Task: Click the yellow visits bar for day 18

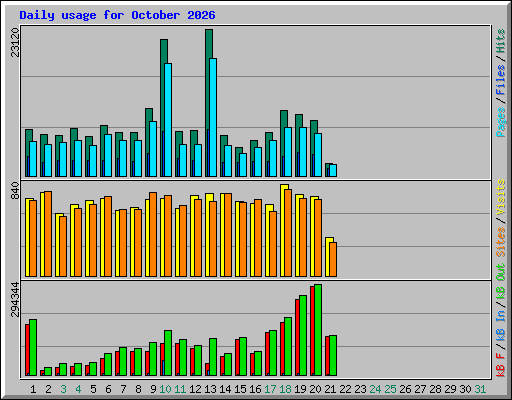Action: tap(283, 231)
